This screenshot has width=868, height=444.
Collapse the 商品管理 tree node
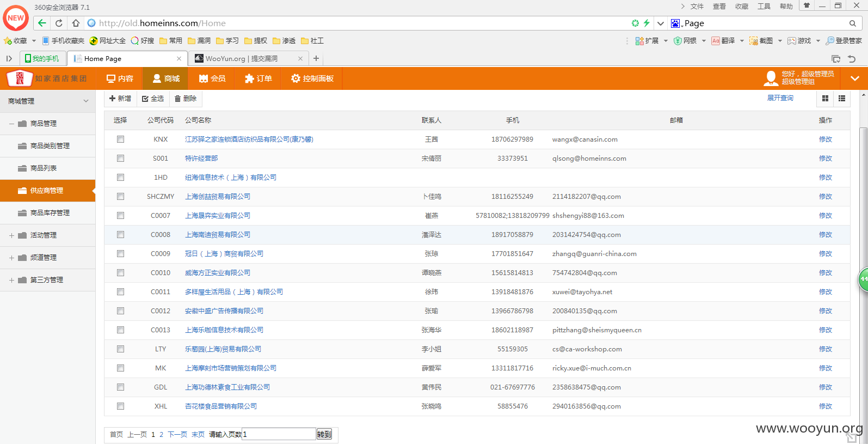(11, 124)
